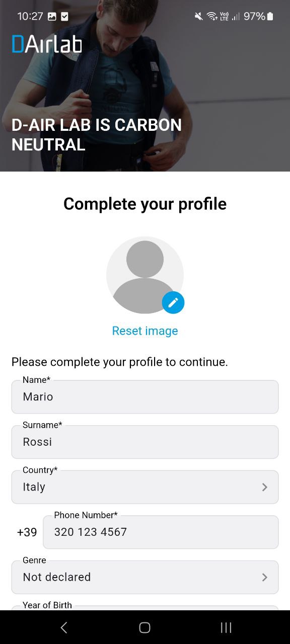The width and height of the screenshot is (290, 644).
Task: Tap the Wi-Fi status icon
Action: point(212,16)
